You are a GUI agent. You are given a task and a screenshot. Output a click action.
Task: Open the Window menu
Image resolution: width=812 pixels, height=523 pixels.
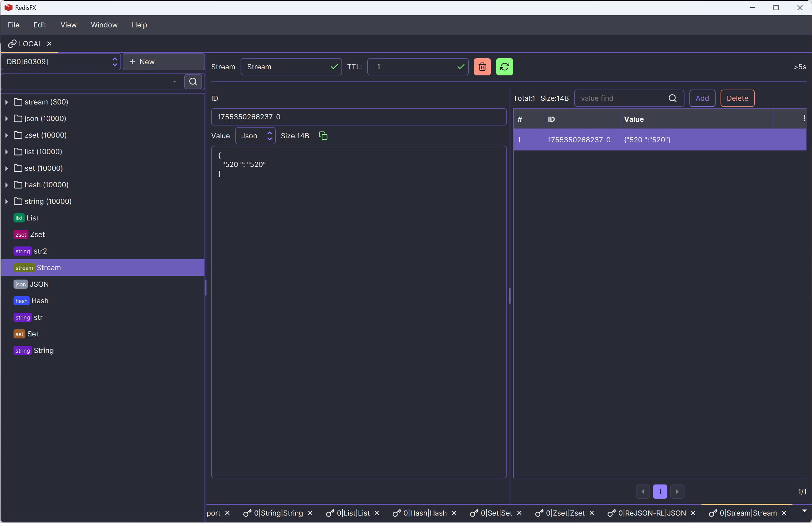tap(104, 24)
